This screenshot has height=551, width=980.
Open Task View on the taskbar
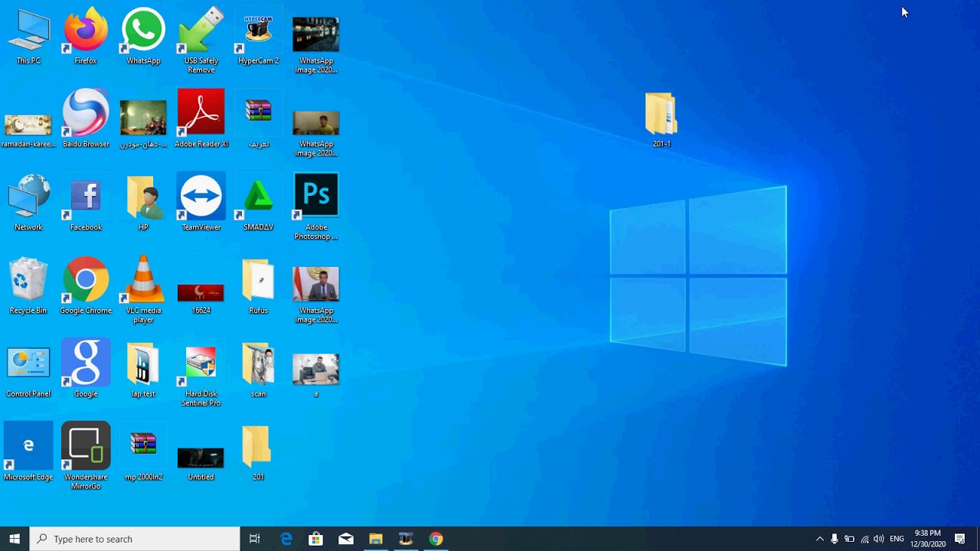pos(255,539)
